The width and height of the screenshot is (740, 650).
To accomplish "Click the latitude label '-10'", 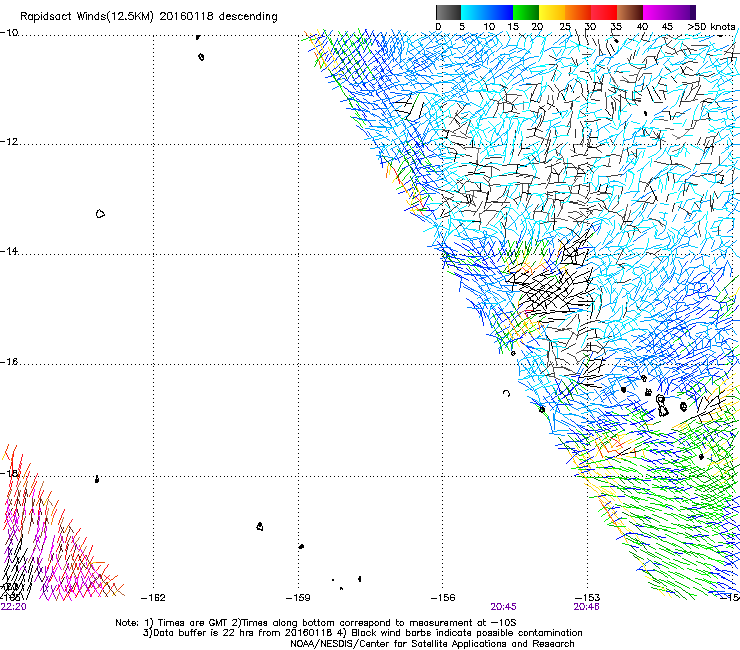I will click(x=9, y=32).
